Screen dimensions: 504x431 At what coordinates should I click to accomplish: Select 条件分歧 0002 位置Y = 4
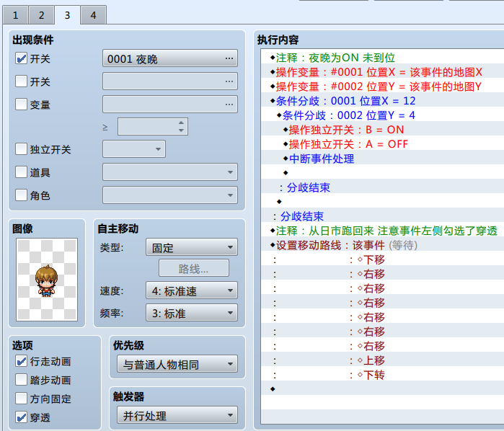tap(382, 115)
